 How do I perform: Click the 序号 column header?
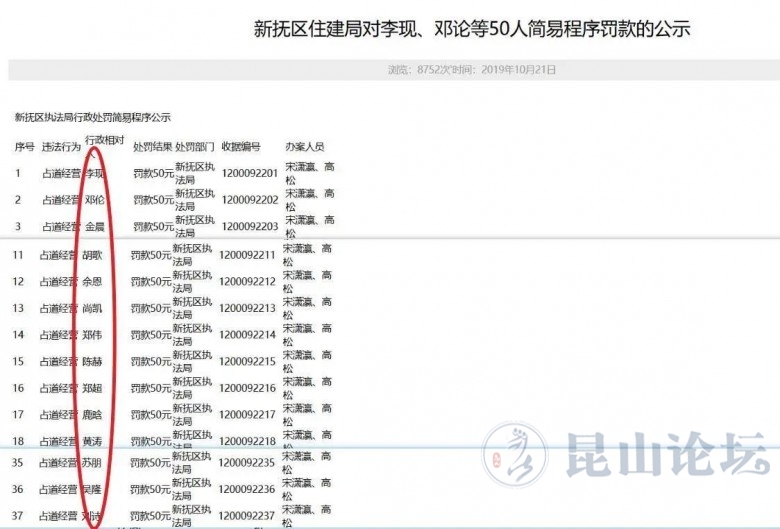point(24,147)
